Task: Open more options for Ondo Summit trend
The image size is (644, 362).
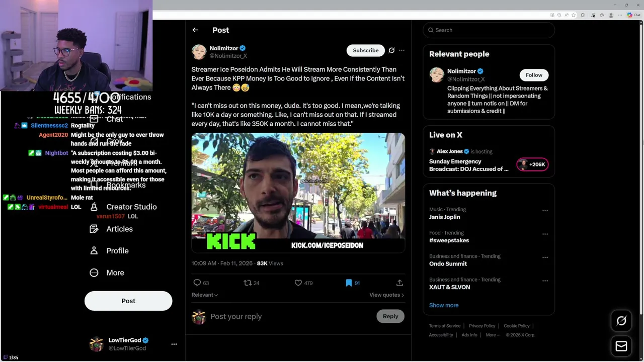Action: [x=545, y=257]
